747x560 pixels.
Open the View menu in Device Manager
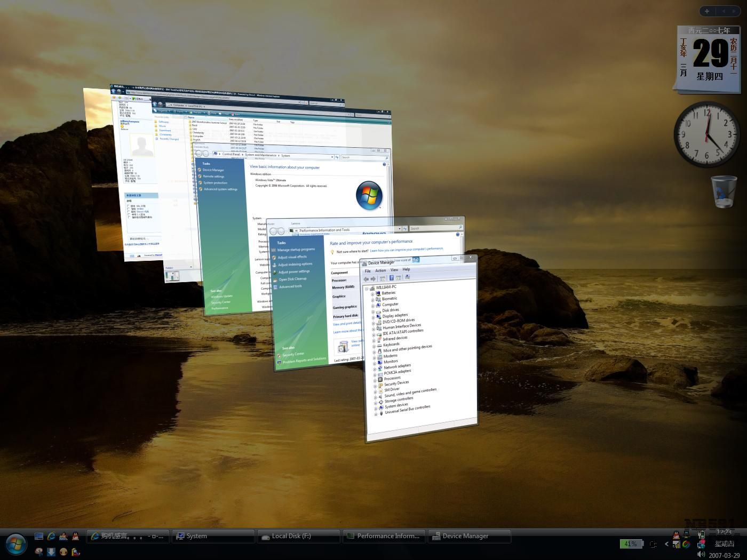394,270
